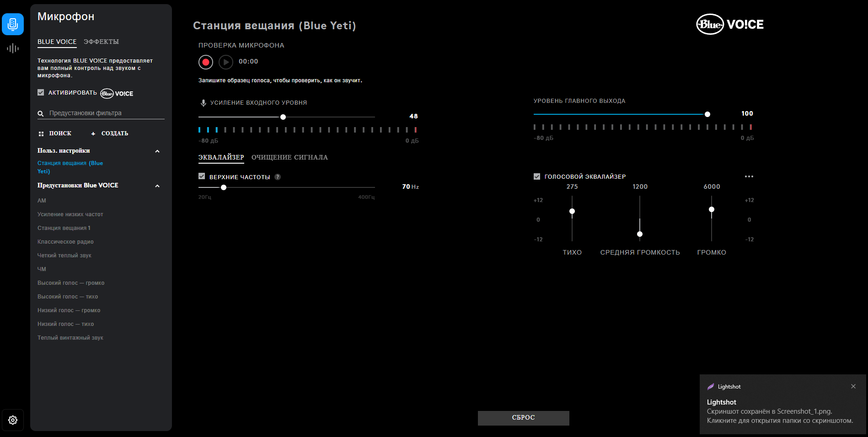Select the Теплый винтажный звук preset
This screenshot has height=437, width=868.
70,338
